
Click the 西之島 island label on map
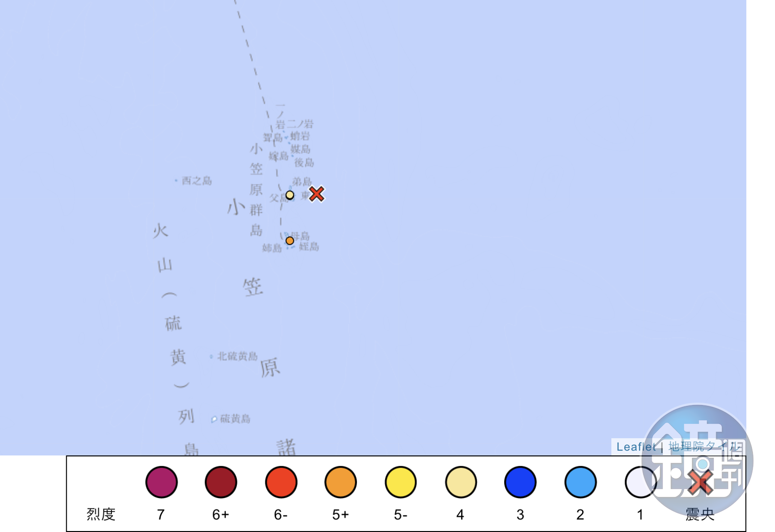(x=196, y=181)
